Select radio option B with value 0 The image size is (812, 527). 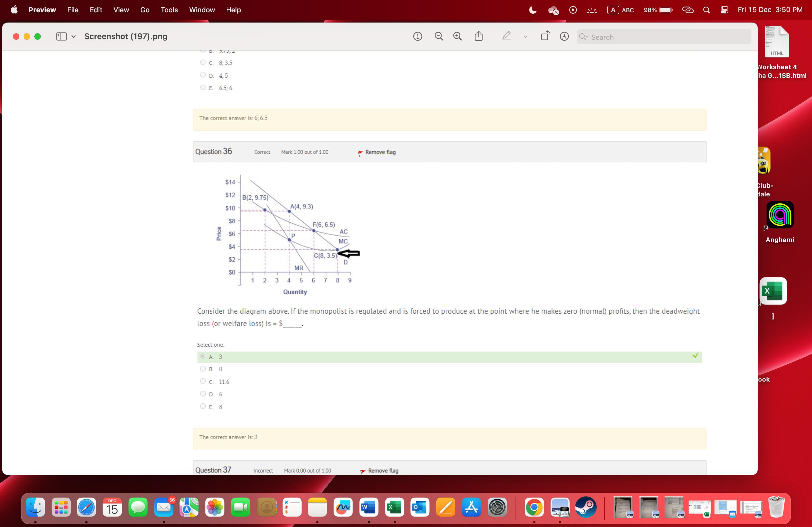tap(203, 369)
